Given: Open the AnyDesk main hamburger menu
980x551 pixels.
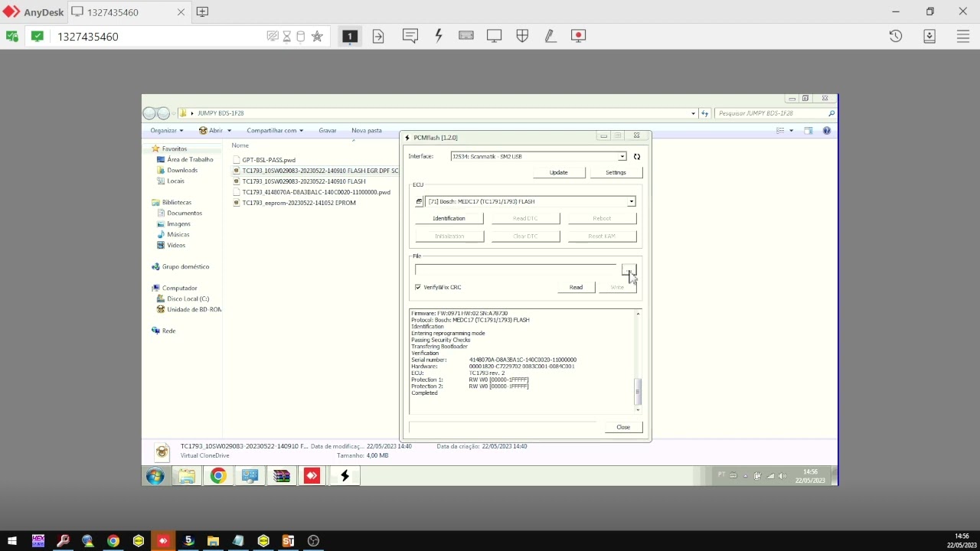Looking at the screenshot, I should [x=963, y=36].
